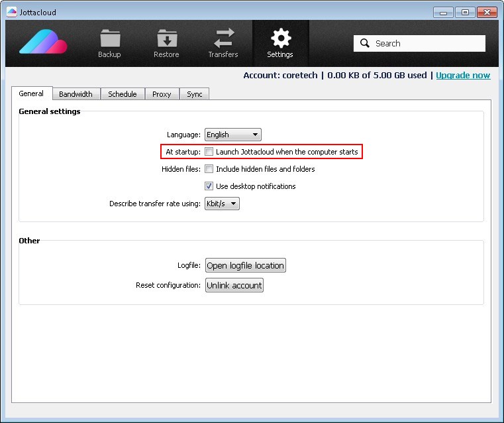
Task: Open the transfer rate Kbit/s dropdown
Action: pyautogui.click(x=222, y=204)
